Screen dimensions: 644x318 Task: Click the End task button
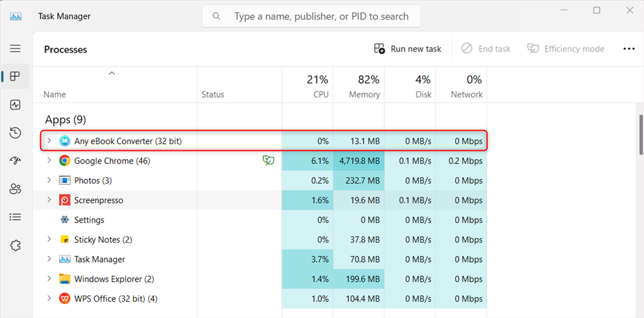(x=486, y=49)
